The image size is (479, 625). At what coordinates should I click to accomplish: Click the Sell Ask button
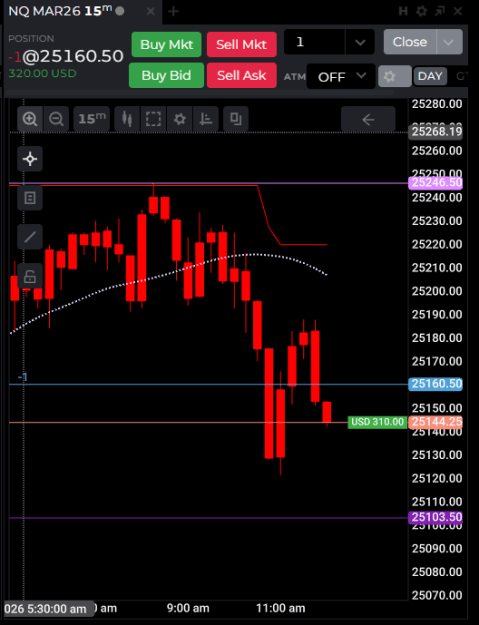pos(241,75)
